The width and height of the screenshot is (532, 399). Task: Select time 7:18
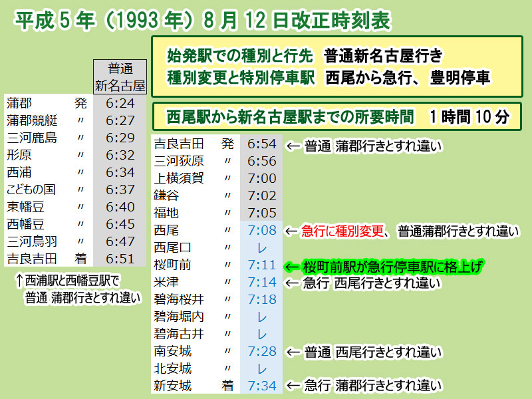tap(261, 300)
